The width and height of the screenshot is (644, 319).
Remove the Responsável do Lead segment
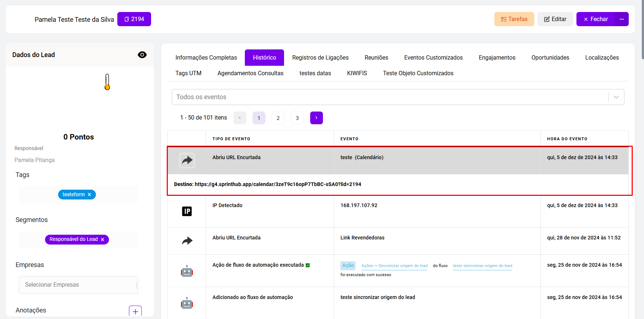point(102,239)
